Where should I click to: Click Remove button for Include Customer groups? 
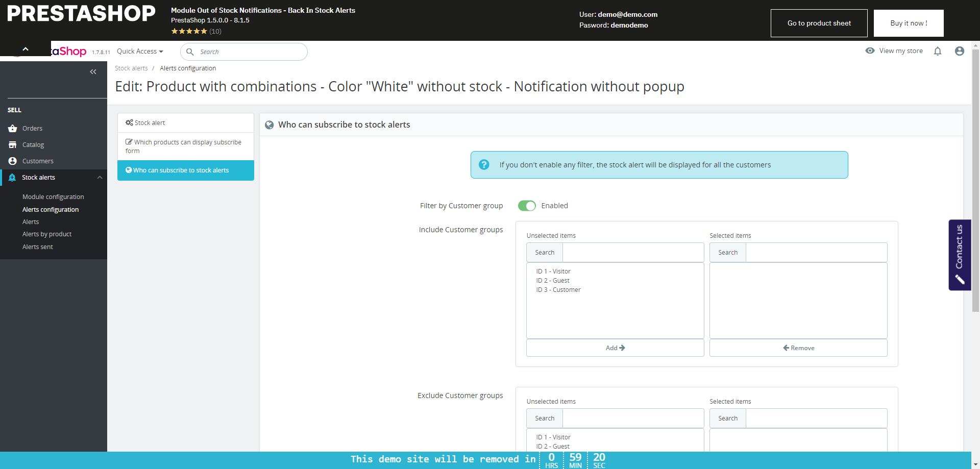[798, 348]
